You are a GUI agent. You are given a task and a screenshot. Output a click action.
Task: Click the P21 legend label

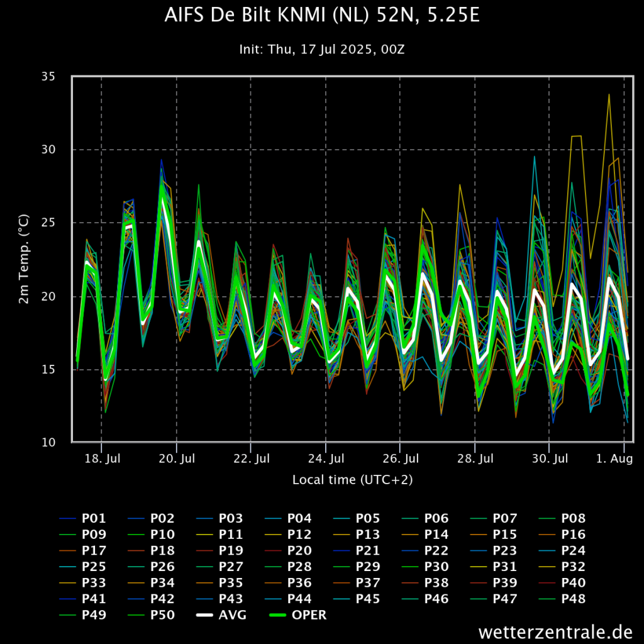(x=368, y=550)
